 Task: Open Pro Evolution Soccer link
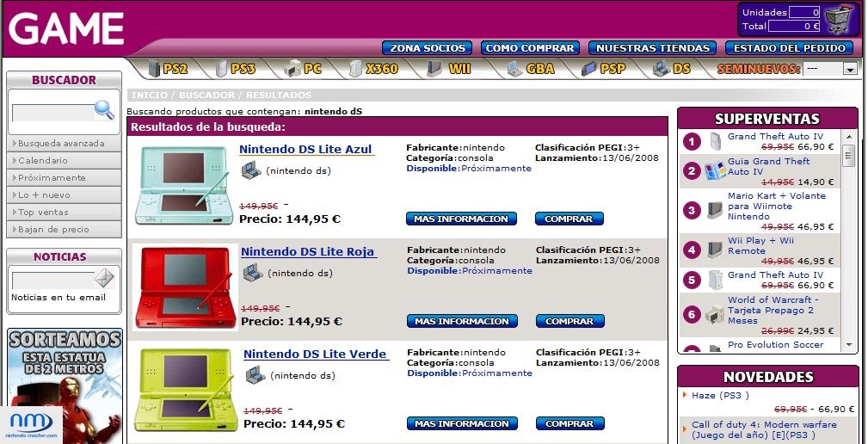pos(776,344)
